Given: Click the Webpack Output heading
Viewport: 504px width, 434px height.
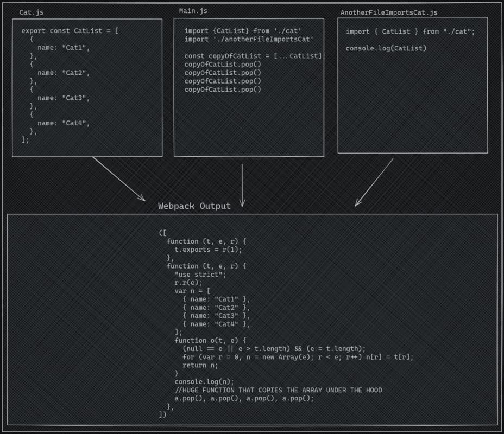Looking at the screenshot, I should coord(194,206).
